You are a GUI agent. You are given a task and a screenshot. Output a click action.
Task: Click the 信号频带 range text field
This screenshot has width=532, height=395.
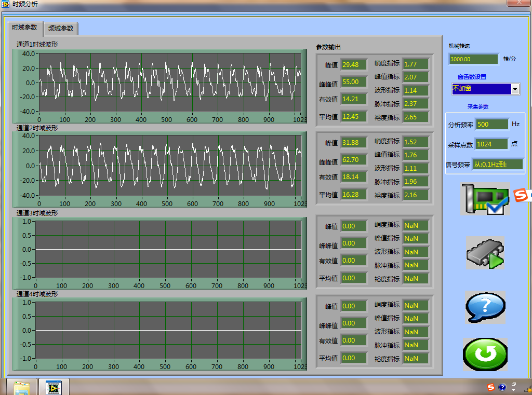[x=497, y=165]
